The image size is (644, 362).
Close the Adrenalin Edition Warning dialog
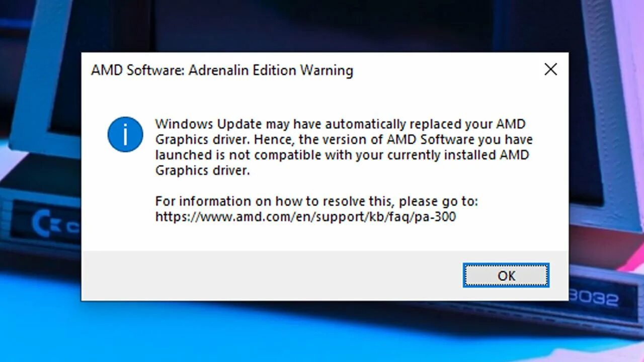click(551, 69)
